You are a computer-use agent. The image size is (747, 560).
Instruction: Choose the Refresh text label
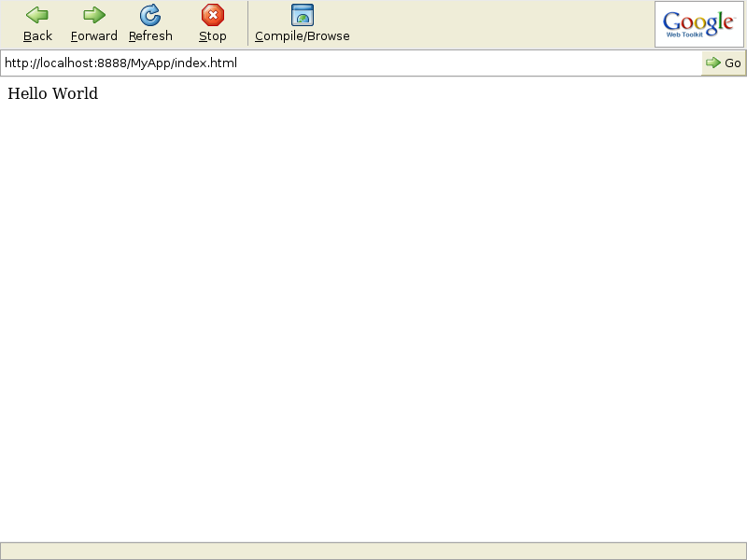coord(150,36)
